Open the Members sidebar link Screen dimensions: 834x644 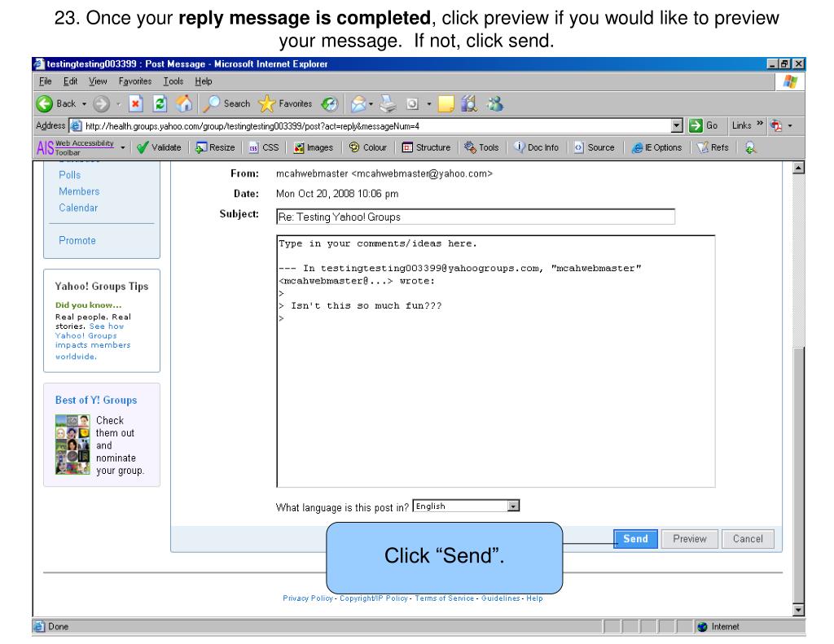(x=79, y=191)
